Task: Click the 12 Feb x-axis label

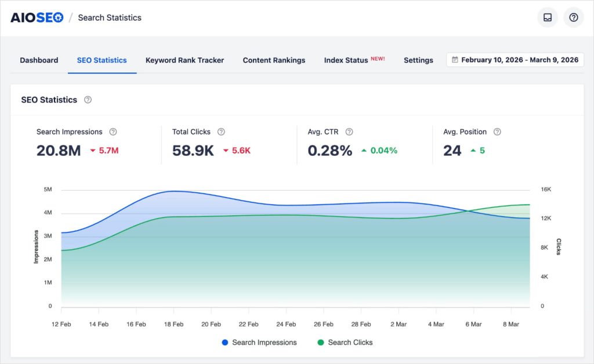Action: click(61, 324)
